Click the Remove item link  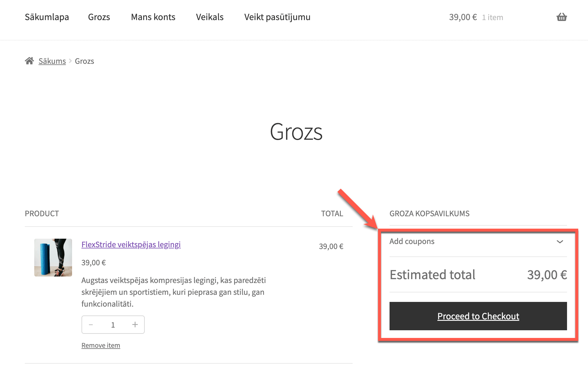click(101, 345)
